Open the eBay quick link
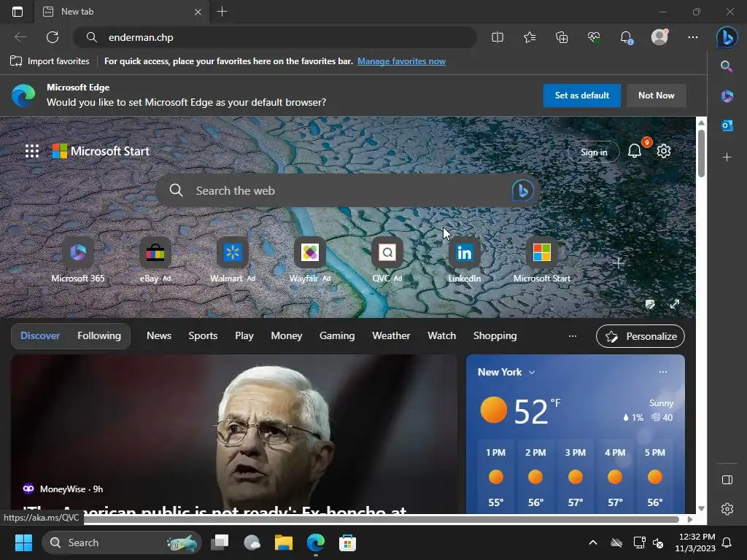 click(155, 260)
